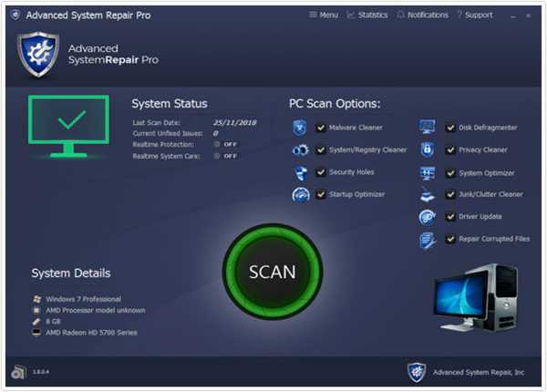Click the 8 GB memory text
The height and width of the screenshot is (392, 547).
tap(53, 322)
